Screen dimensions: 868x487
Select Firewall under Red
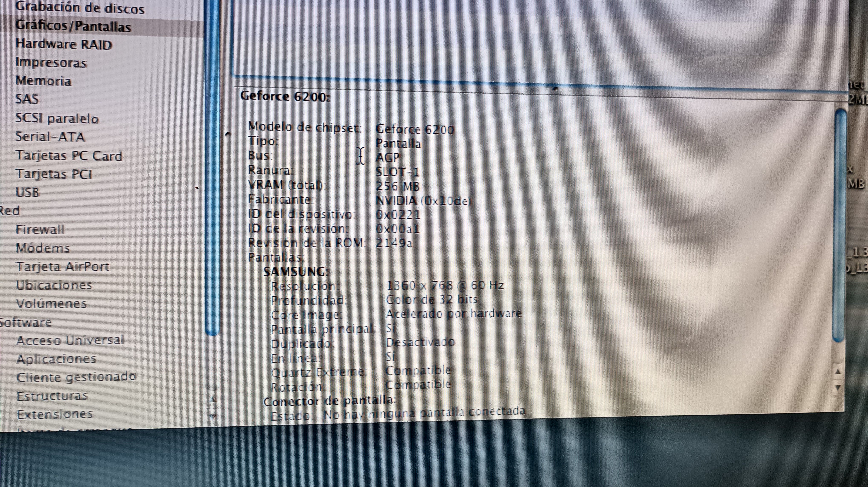tap(40, 229)
